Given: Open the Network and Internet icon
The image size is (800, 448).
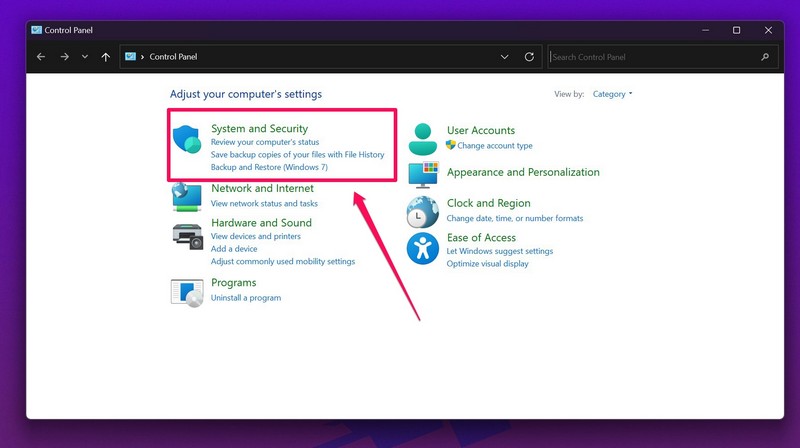Looking at the screenshot, I should tap(187, 196).
